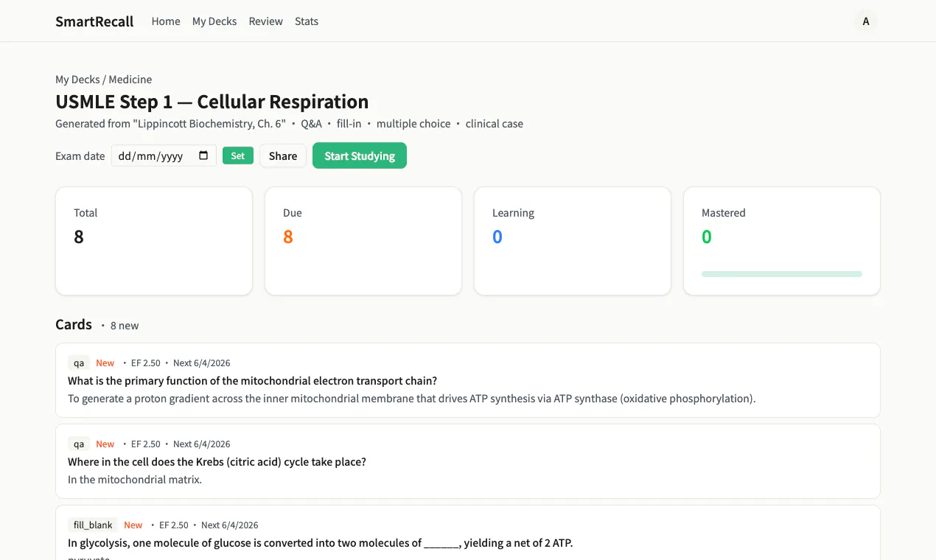
Task: Select the Learning stat tile
Action: (573, 241)
